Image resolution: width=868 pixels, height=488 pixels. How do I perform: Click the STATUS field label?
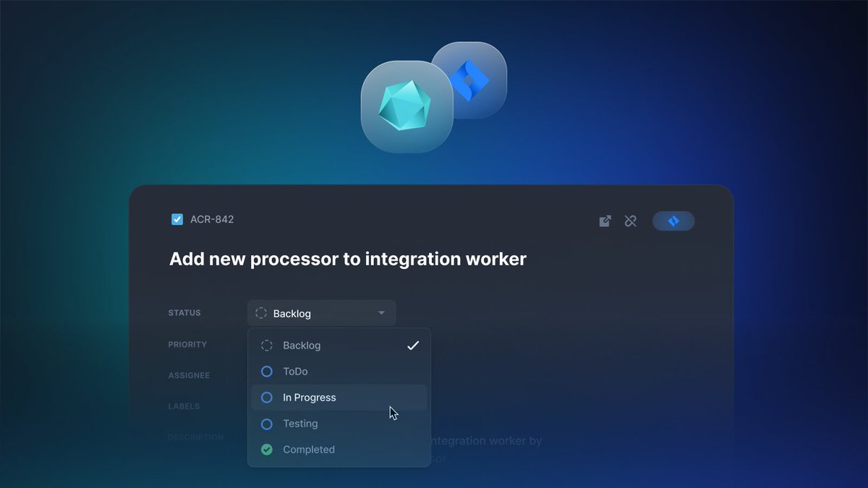pyautogui.click(x=184, y=313)
